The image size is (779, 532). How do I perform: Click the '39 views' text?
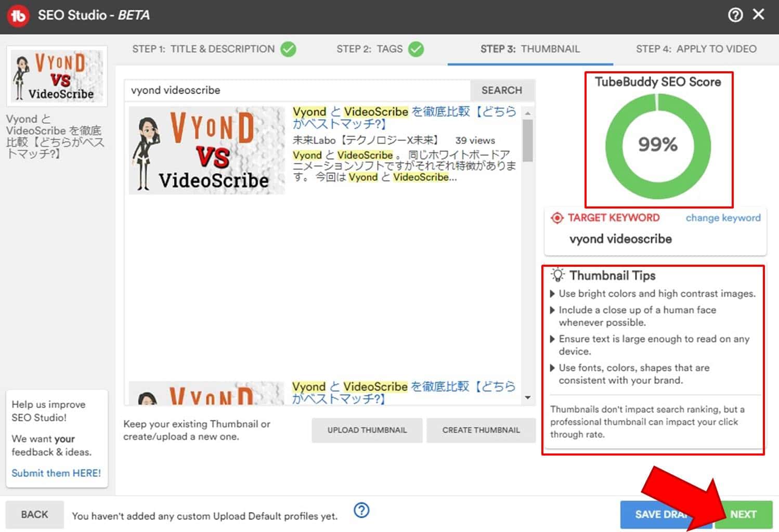tap(475, 140)
